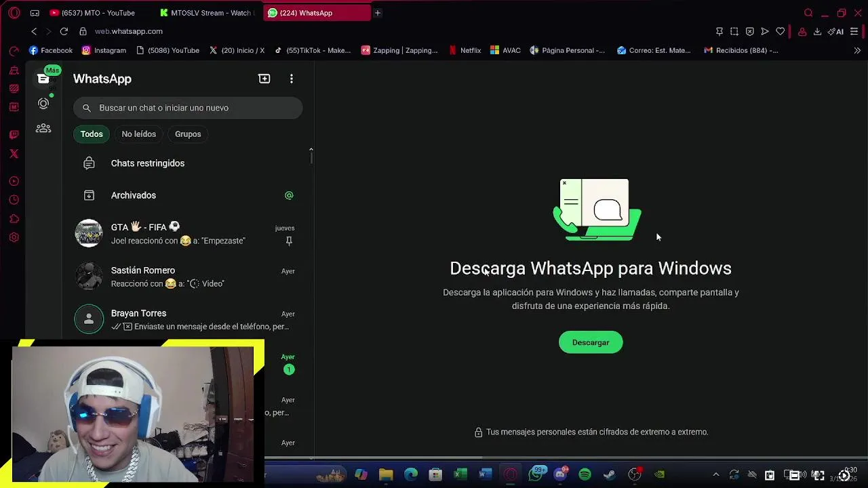Viewport: 868px width, 488px height.
Task: Open the Netflix bookmark
Action: tap(465, 50)
